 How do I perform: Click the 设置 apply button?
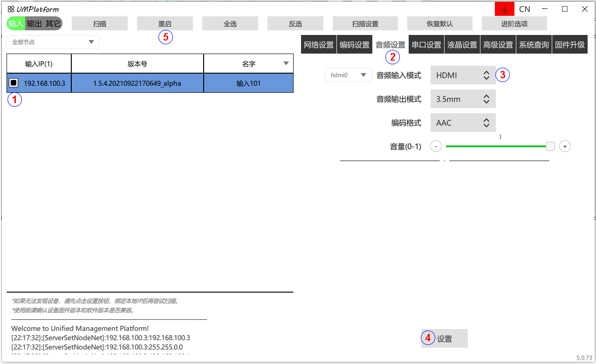click(445, 339)
